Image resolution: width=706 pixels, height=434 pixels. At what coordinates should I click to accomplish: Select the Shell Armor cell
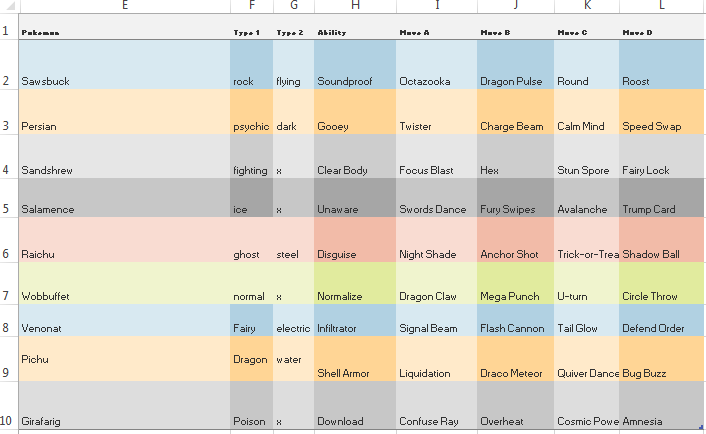355,359
